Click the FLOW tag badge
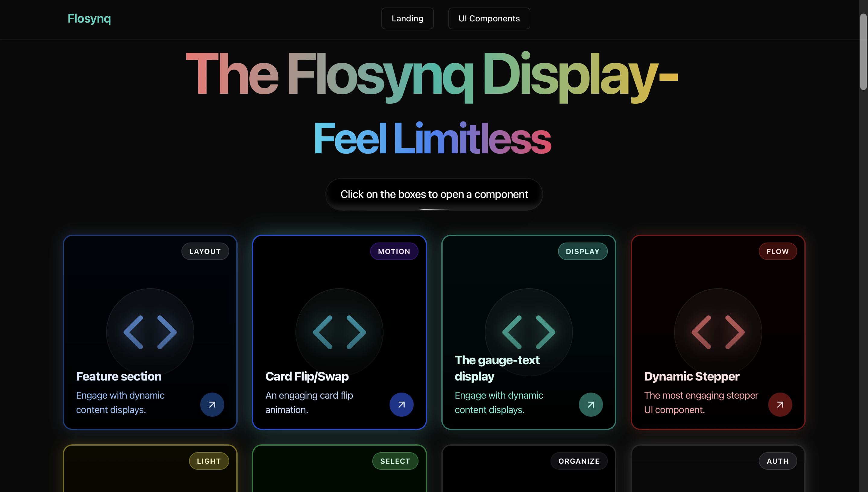Image resolution: width=868 pixels, height=492 pixels. coord(778,251)
